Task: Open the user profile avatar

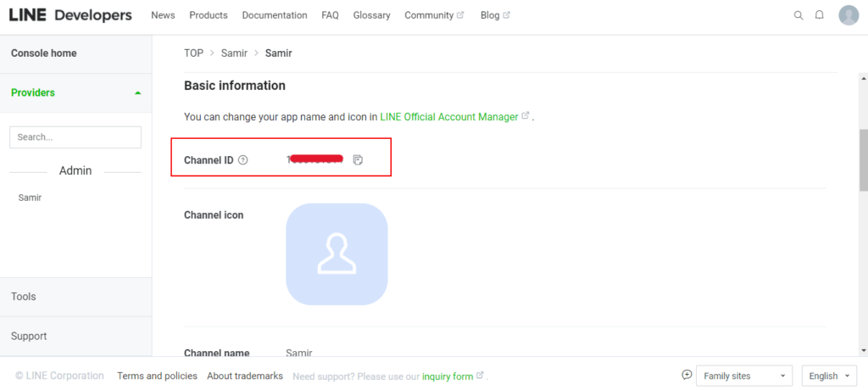Action: click(x=849, y=15)
